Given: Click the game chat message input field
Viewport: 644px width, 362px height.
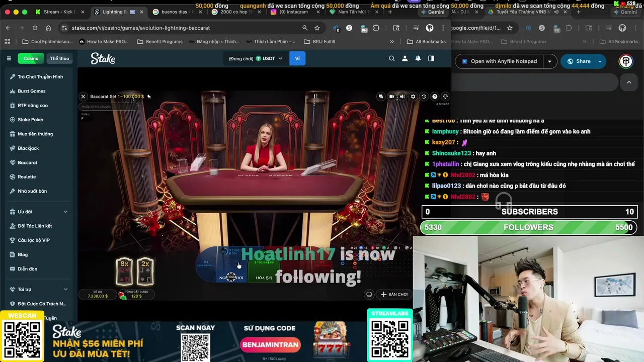Looking at the screenshot, I should coord(108,107).
